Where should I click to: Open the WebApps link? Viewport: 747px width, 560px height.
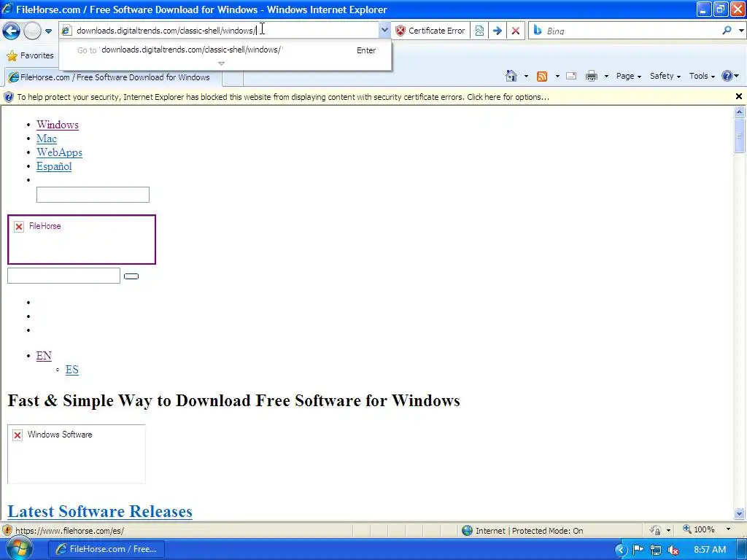[x=59, y=152]
